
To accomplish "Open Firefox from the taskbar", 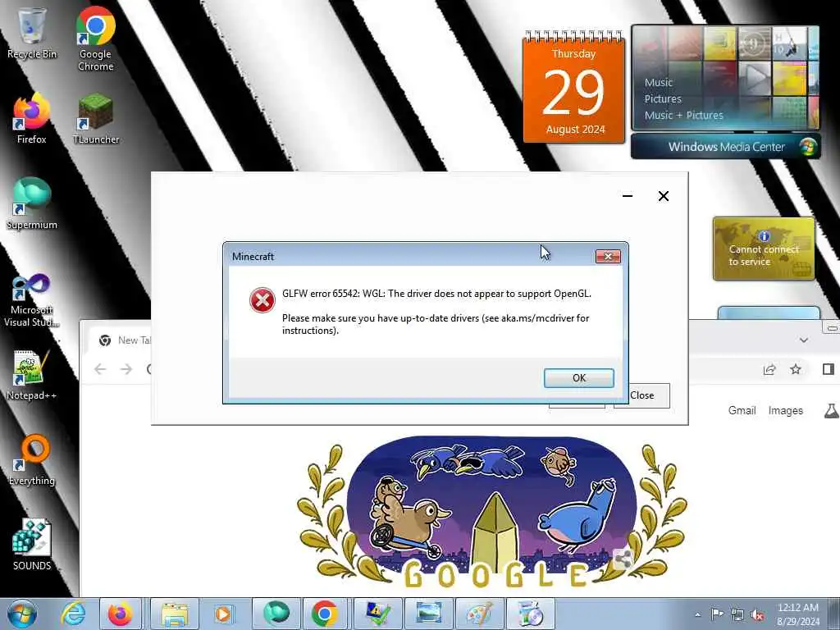I will point(120,614).
